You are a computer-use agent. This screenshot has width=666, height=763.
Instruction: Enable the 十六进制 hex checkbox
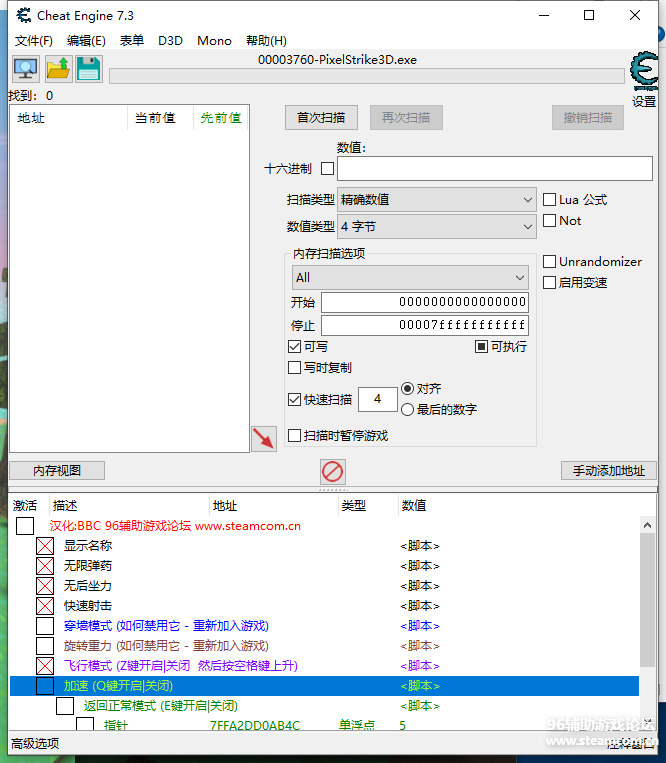coord(327,169)
